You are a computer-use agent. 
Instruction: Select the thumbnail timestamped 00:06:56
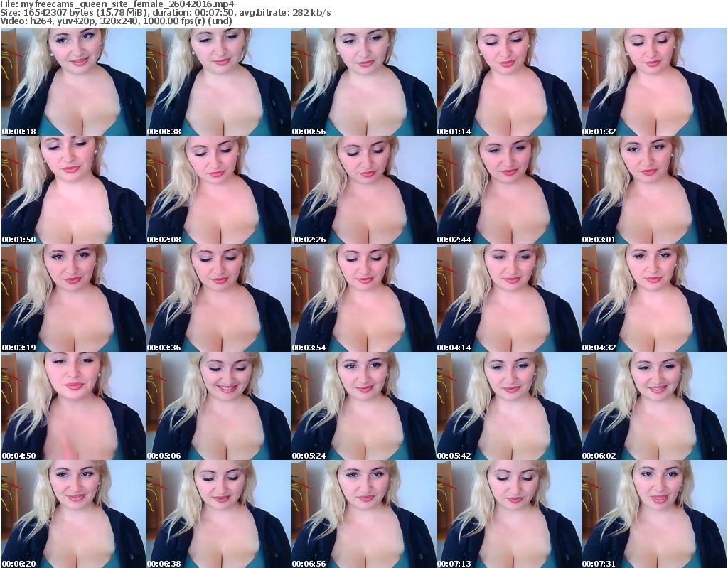click(363, 514)
